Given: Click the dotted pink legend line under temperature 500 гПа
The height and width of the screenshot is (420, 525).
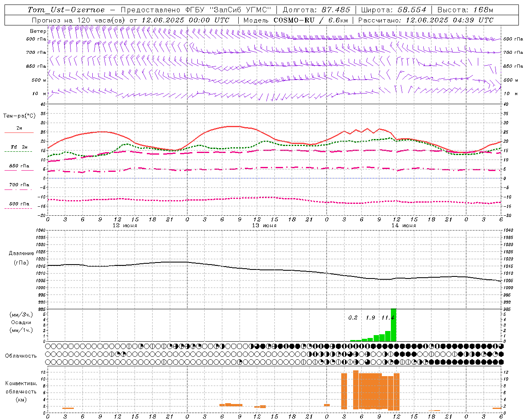Looking at the screenshot, I should coord(18,208).
